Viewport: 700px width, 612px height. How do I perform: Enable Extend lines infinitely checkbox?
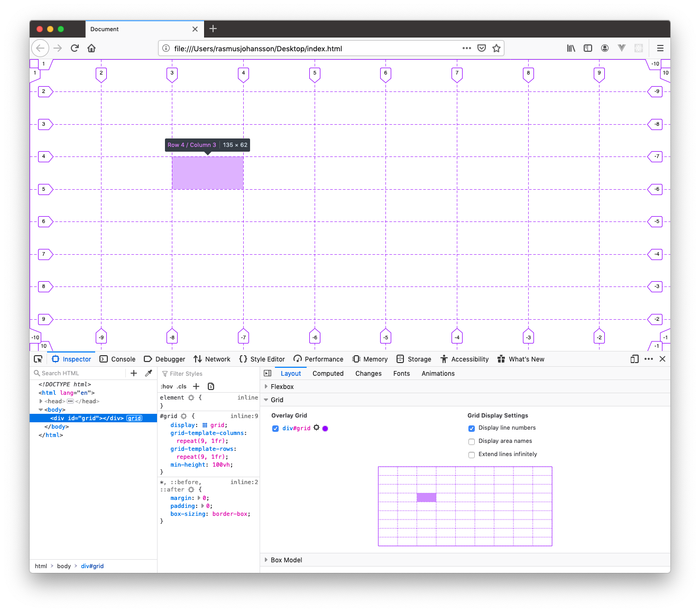coord(472,455)
